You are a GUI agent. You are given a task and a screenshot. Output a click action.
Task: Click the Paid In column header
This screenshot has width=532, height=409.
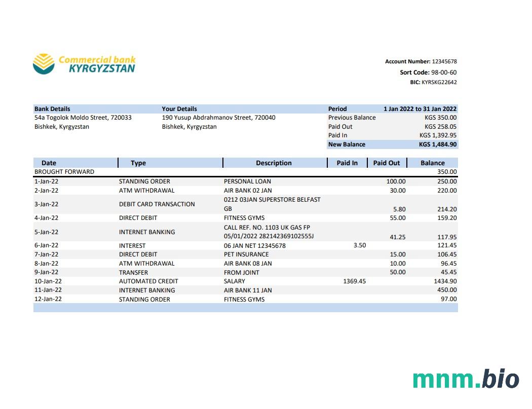[347, 163]
